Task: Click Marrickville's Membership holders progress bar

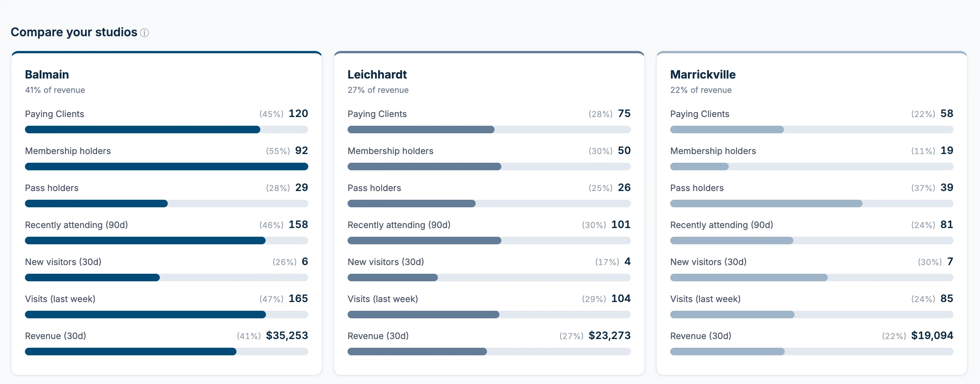Action: point(812,167)
